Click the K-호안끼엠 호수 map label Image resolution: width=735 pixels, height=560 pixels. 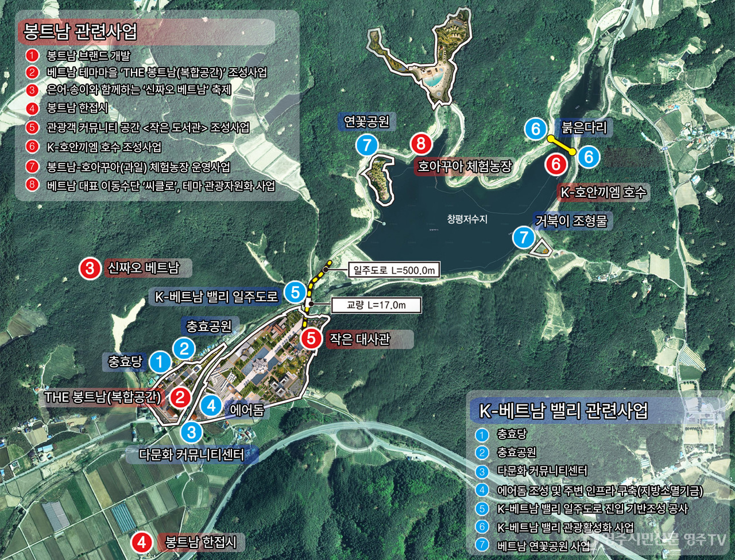pyautogui.click(x=603, y=192)
